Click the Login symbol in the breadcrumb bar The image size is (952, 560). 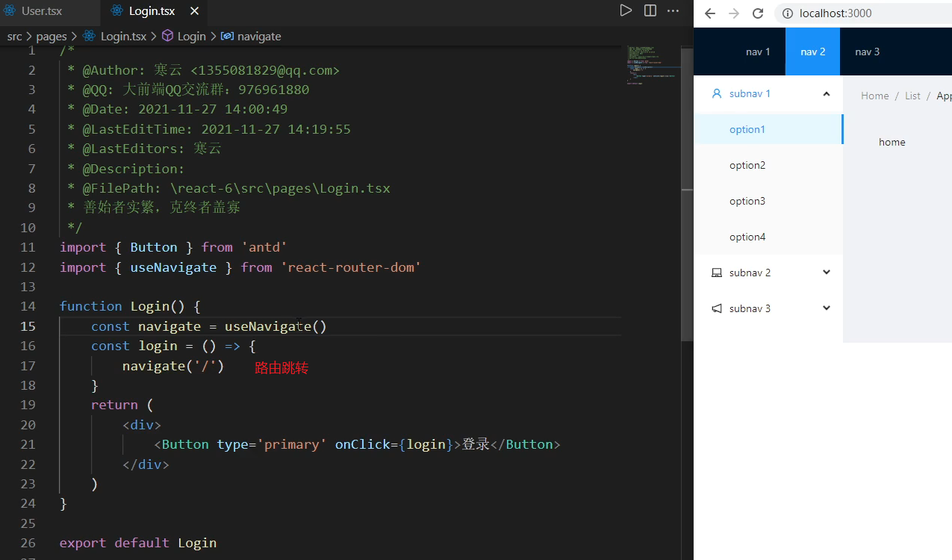193,36
